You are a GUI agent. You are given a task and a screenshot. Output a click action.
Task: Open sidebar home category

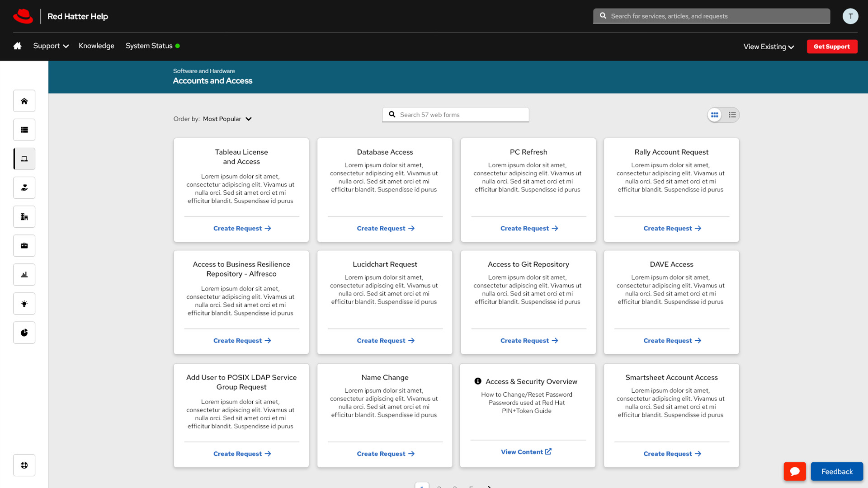click(24, 101)
